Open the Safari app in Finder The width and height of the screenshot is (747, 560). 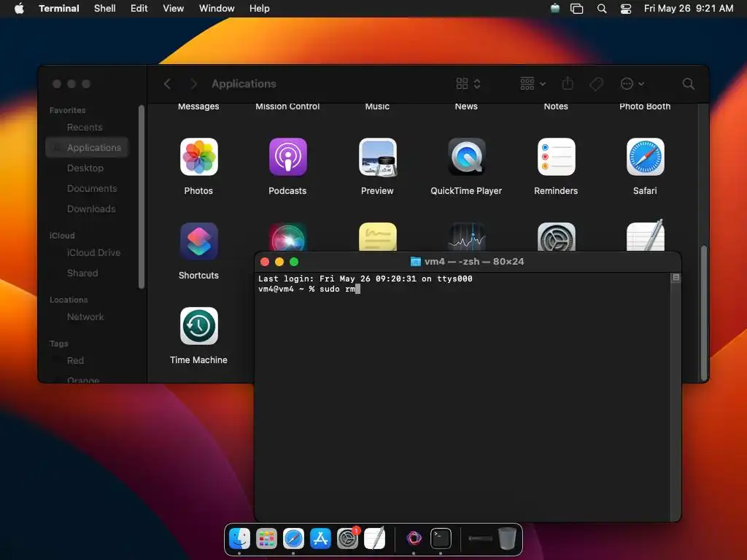(x=645, y=157)
